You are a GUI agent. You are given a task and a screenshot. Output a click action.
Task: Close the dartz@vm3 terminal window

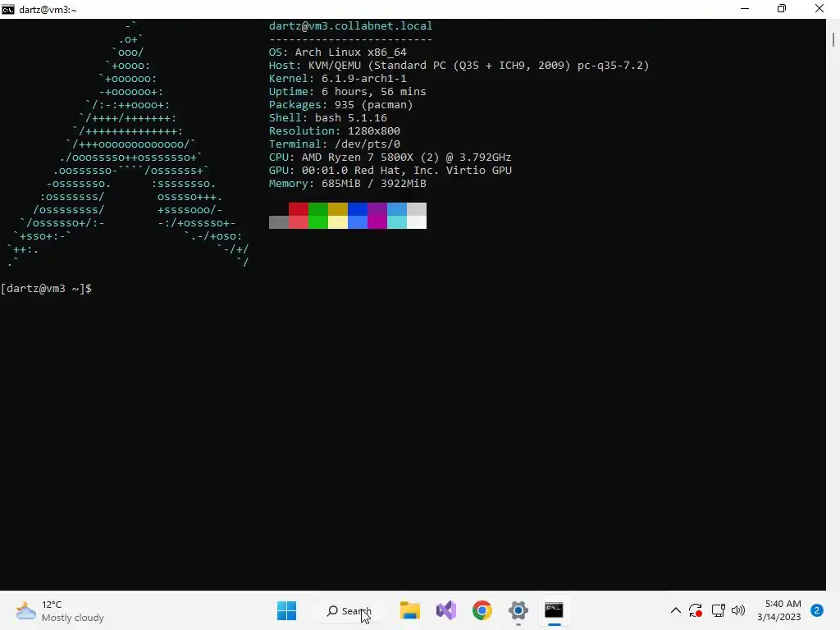819,8
